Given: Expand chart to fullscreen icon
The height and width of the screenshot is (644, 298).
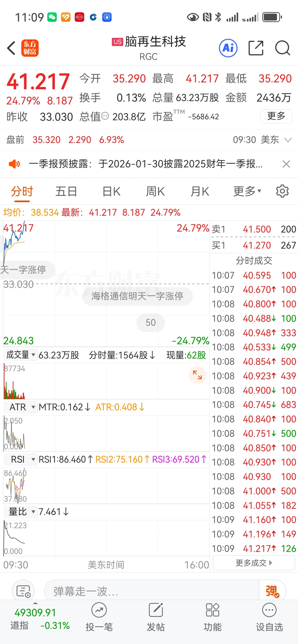Looking at the screenshot, I should click(197, 375).
